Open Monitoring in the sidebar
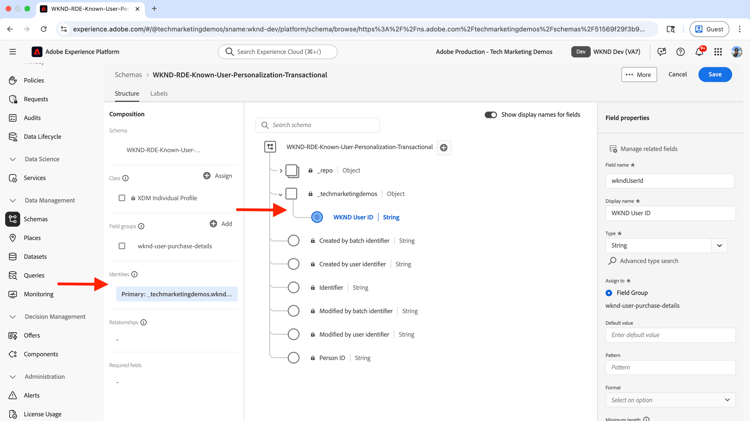Screen dimensions: 750x421 (x=38, y=294)
